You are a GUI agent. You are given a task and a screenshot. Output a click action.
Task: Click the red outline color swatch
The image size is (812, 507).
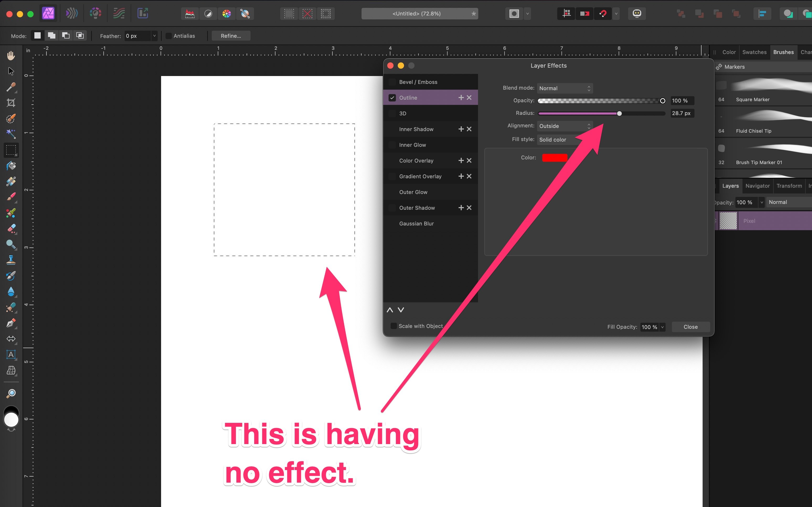click(x=554, y=158)
